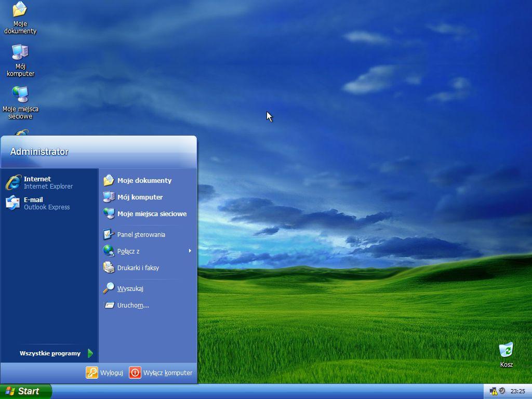Expand the Połącz z submenu
The width and height of the screenshot is (532, 399).
pos(148,251)
